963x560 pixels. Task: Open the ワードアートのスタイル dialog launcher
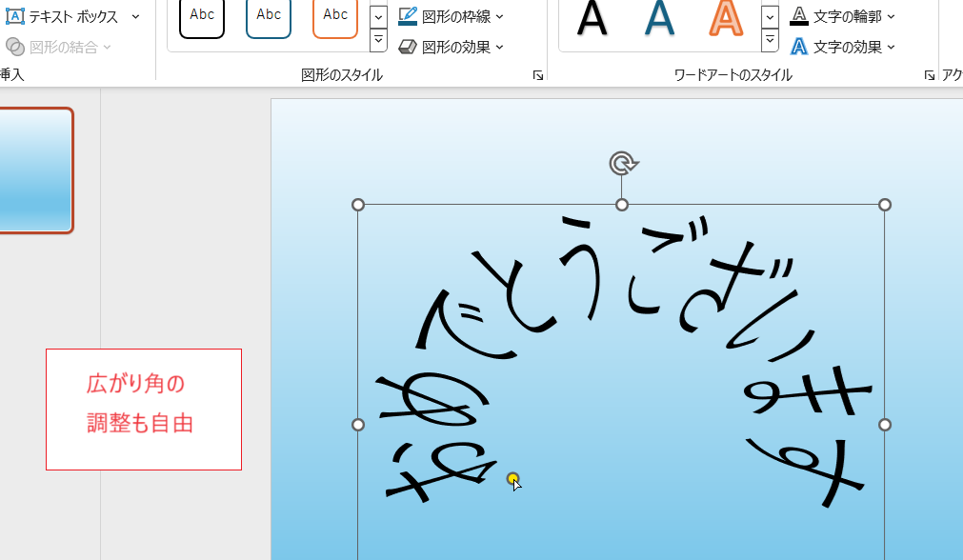pyautogui.click(x=930, y=75)
